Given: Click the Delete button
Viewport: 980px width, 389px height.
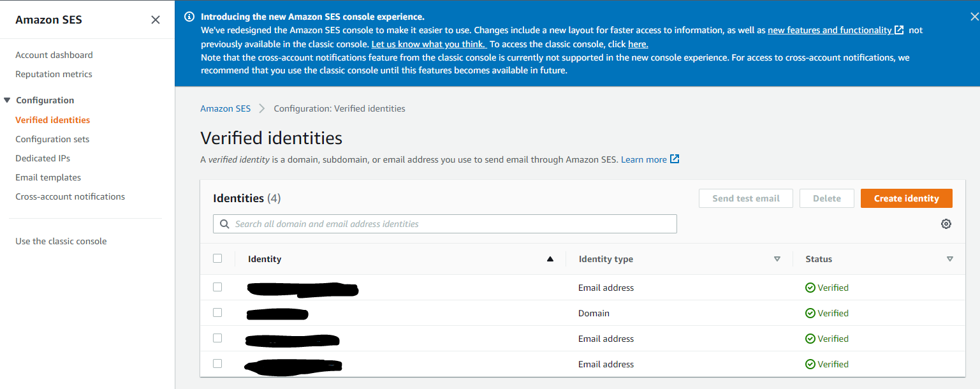Looking at the screenshot, I should pyautogui.click(x=827, y=198).
